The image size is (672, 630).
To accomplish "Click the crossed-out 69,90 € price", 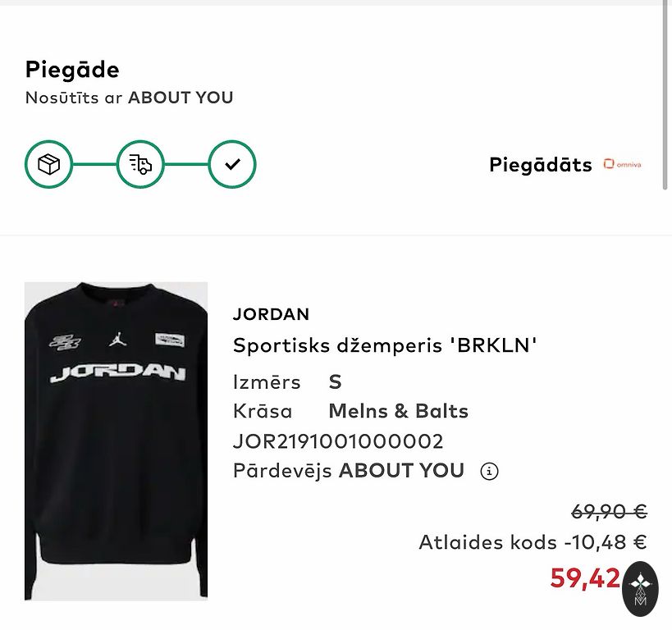I will 609,512.
